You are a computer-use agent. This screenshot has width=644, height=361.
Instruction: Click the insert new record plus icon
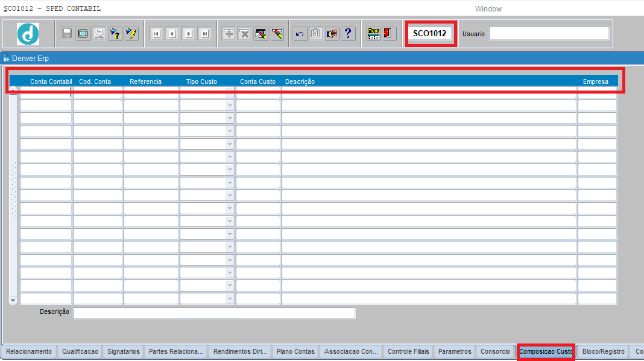click(x=229, y=34)
